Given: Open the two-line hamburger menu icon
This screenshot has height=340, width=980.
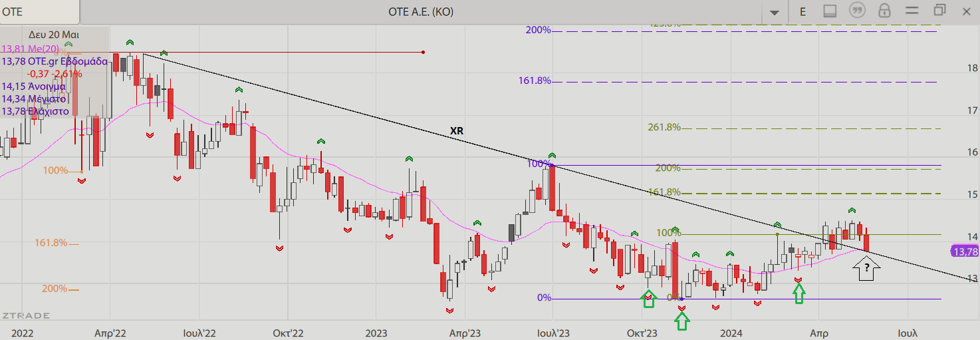Looking at the screenshot, I should 912,11.
